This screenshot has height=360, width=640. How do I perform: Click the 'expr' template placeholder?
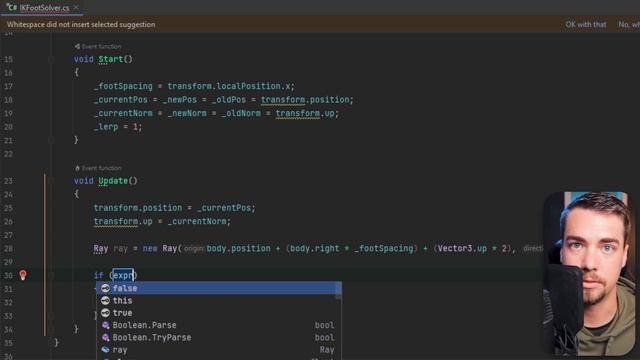coord(123,275)
